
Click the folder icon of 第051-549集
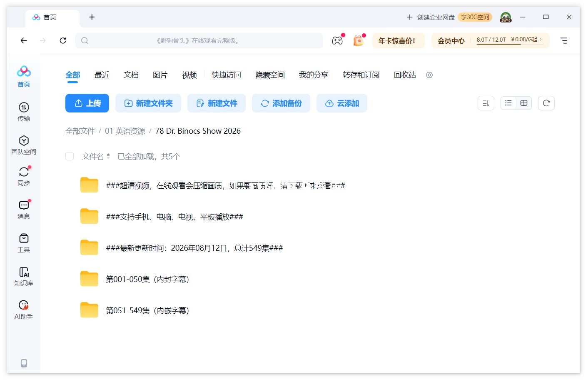pos(89,310)
